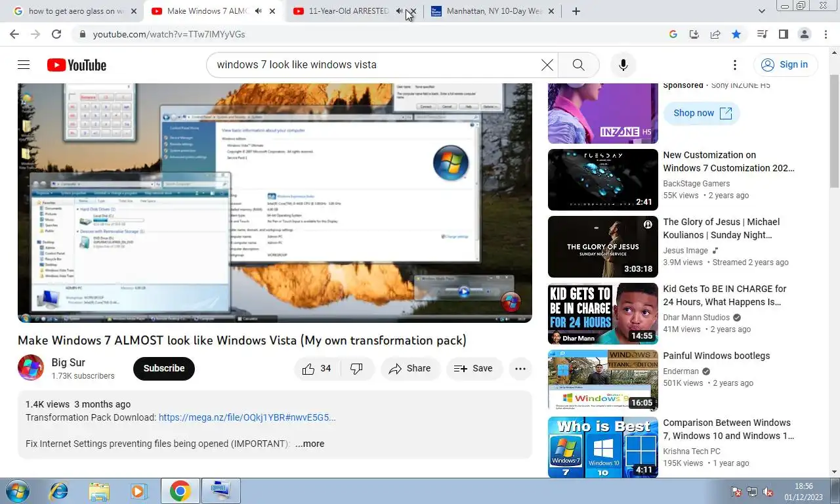Viewport: 840px width, 504px height.
Task: Open the Google icon in the address bar
Action: 673,34
